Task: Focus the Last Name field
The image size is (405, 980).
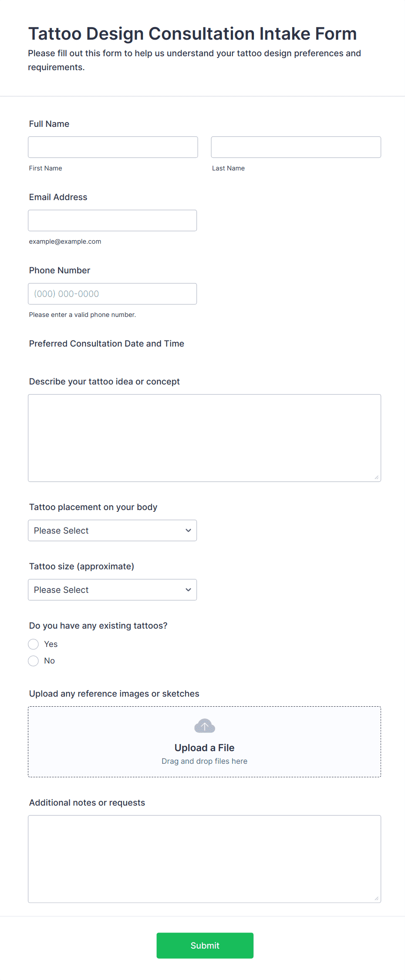Action: [x=296, y=147]
